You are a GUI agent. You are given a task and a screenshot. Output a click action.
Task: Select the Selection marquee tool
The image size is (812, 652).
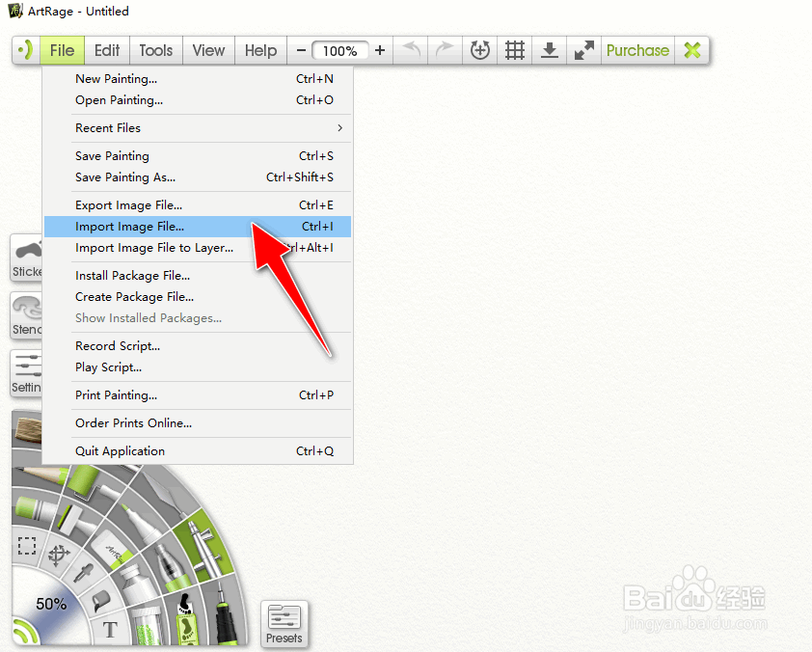click(x=27, y=545)
